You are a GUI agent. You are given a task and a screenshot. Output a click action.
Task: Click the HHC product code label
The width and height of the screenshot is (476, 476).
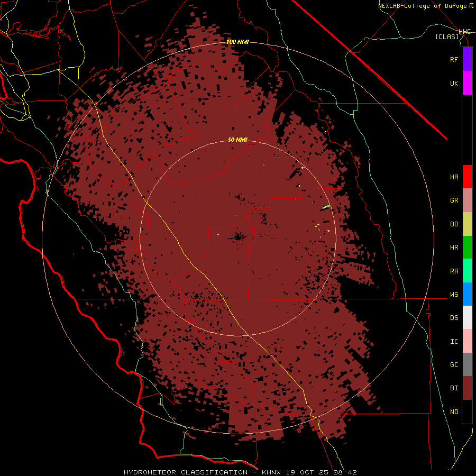point(465,32)
